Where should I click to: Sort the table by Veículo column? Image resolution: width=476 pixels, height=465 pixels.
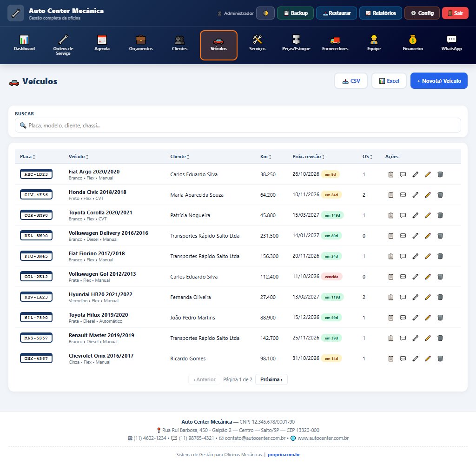coord(78,157)
